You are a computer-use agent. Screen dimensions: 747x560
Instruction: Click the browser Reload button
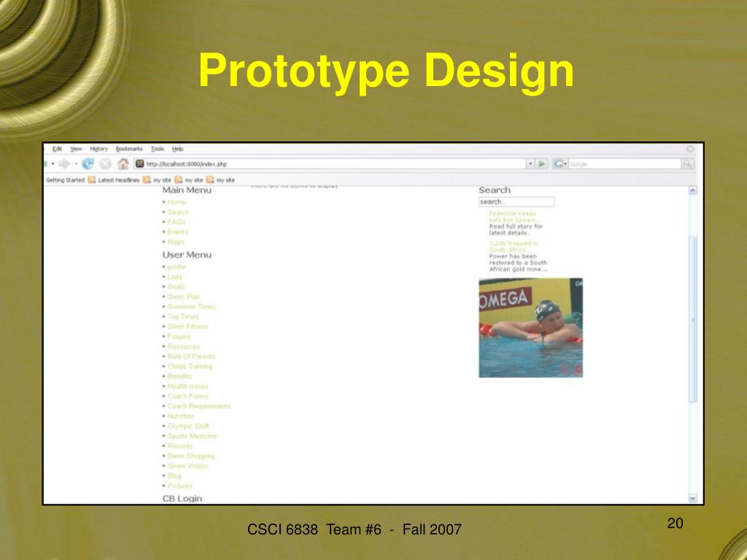[x=88, y=164]
